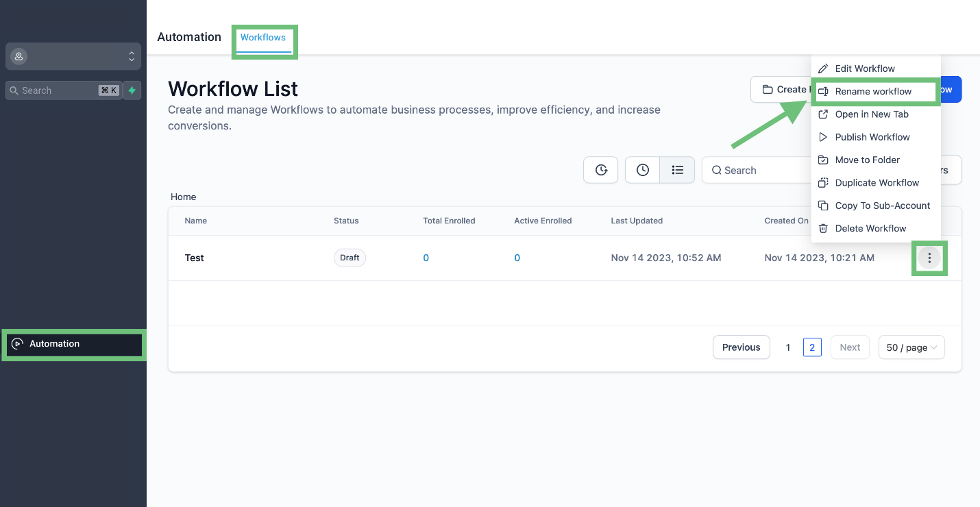Open the 50 / page size dropdown

[x=911, y=347]
